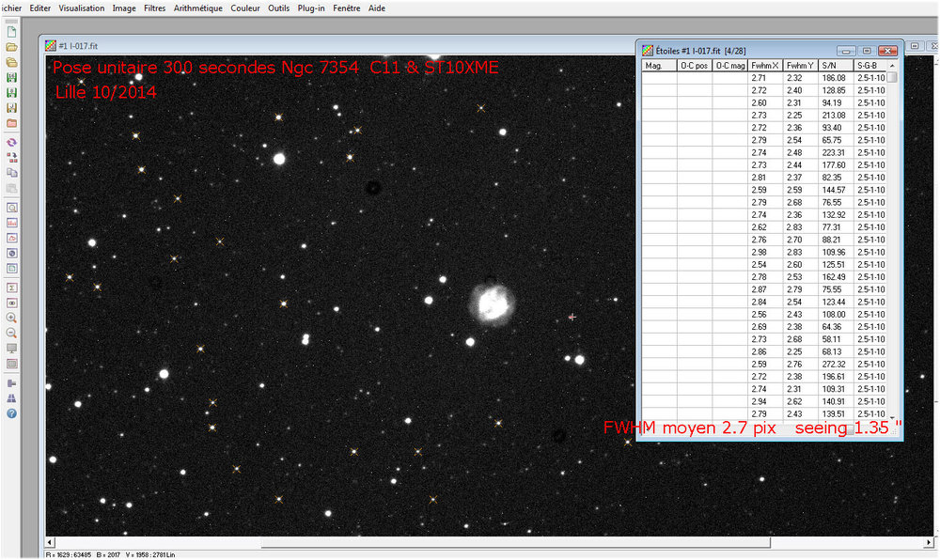
Task: Open the Filtres menu
Action: [x=155, y=8]
